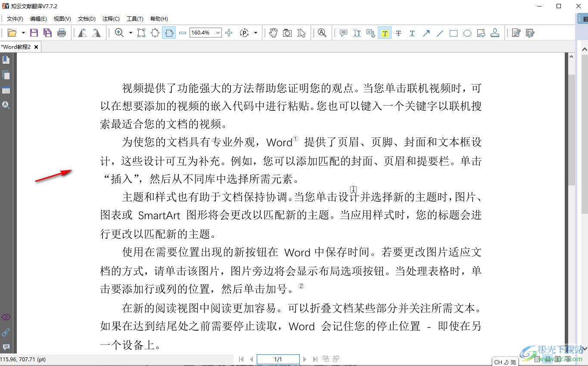Pick the Oval drawing tool

[467, 33]
